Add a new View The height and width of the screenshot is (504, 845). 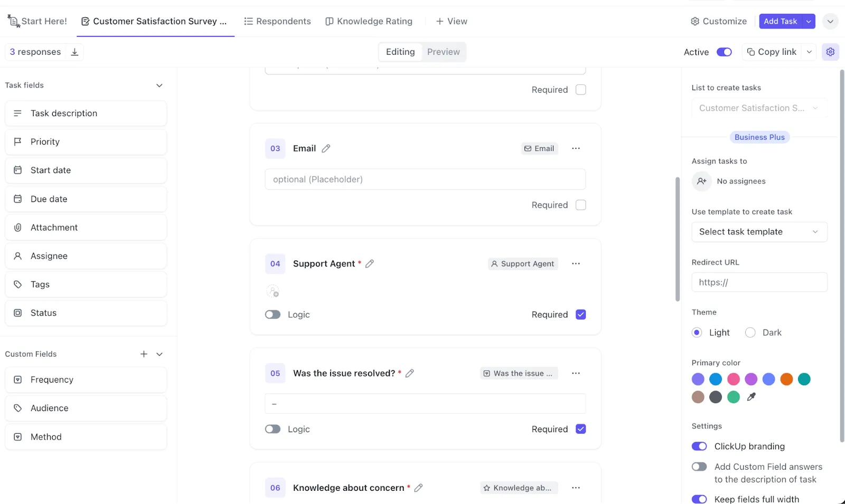pos(452,21)
